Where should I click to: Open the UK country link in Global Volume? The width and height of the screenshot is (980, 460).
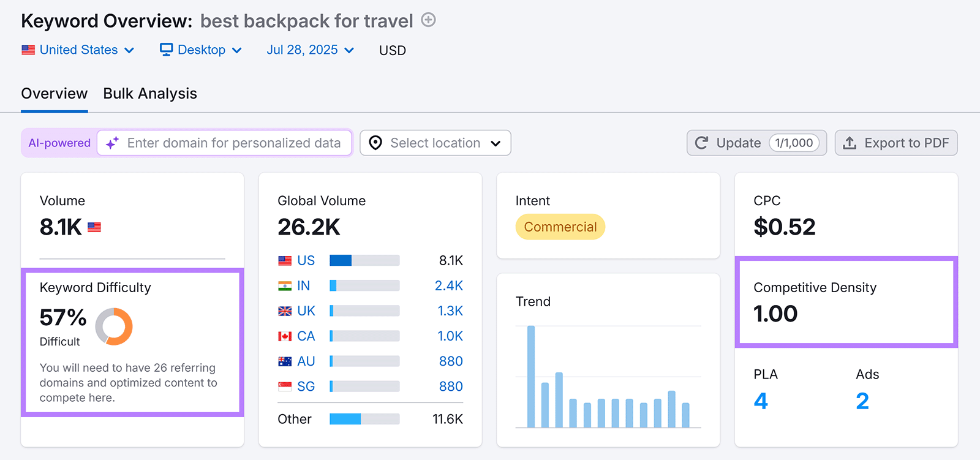[x=306, y=311]
